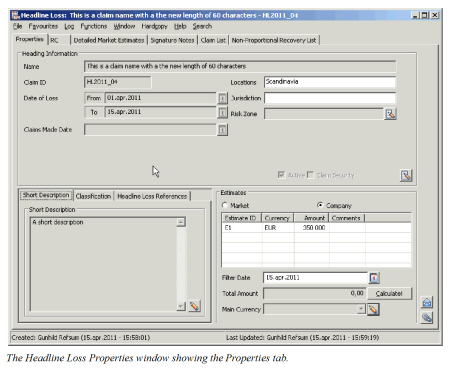Select the E1 estimate row cell
451x375 pixels.
[x=241, y=228]
